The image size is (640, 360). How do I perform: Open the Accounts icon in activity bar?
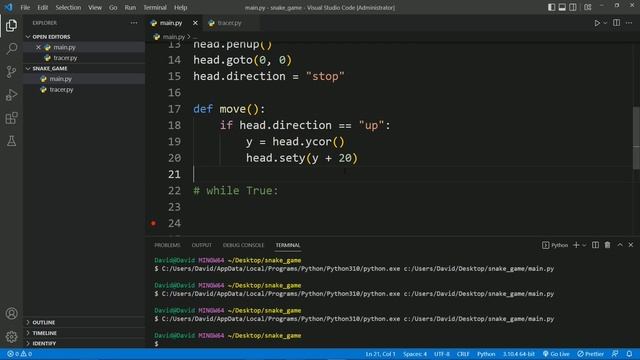click(x=11, y=313)
